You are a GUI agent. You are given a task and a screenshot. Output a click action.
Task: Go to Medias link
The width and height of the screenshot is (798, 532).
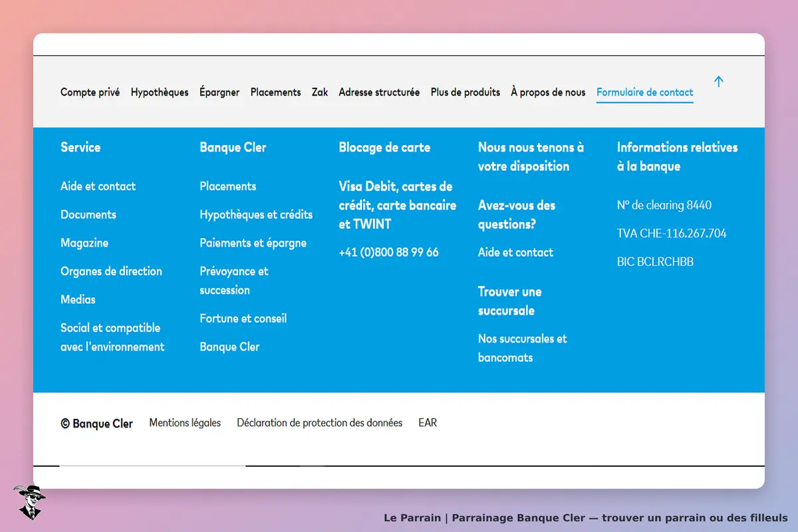[78, 299]
